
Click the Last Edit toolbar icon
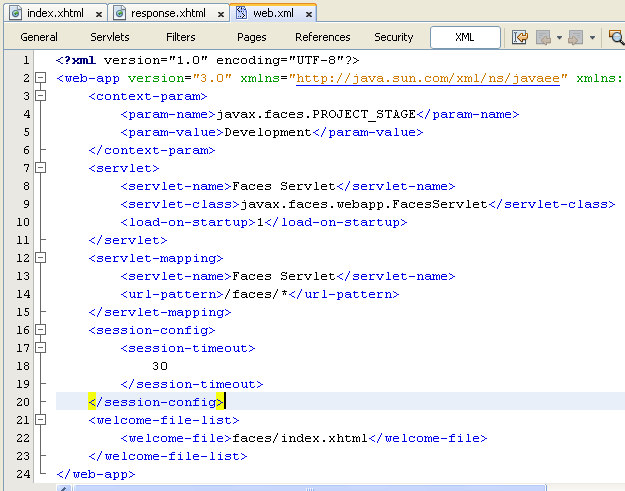click(x=520, y=37)
